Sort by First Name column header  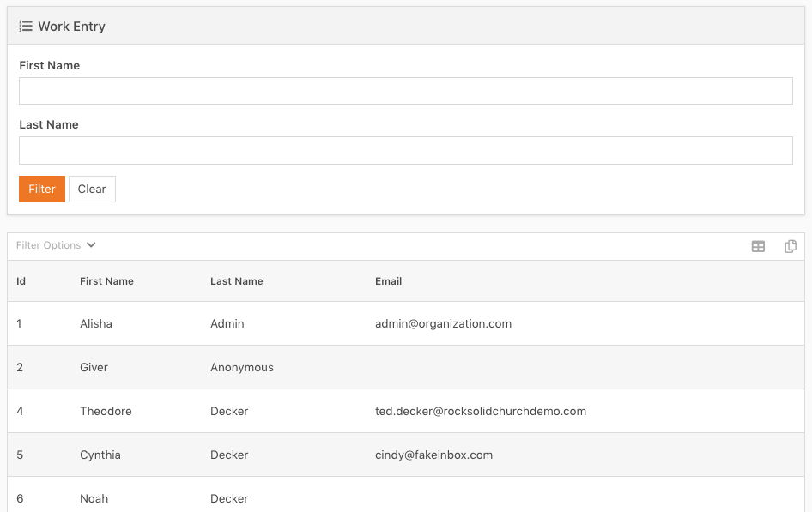[106, 280]
